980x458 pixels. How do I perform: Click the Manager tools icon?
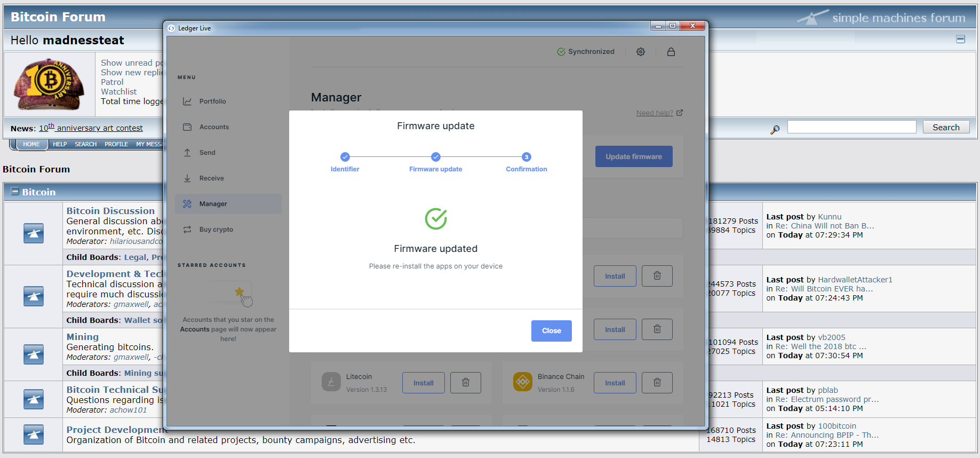click(187, 204)
